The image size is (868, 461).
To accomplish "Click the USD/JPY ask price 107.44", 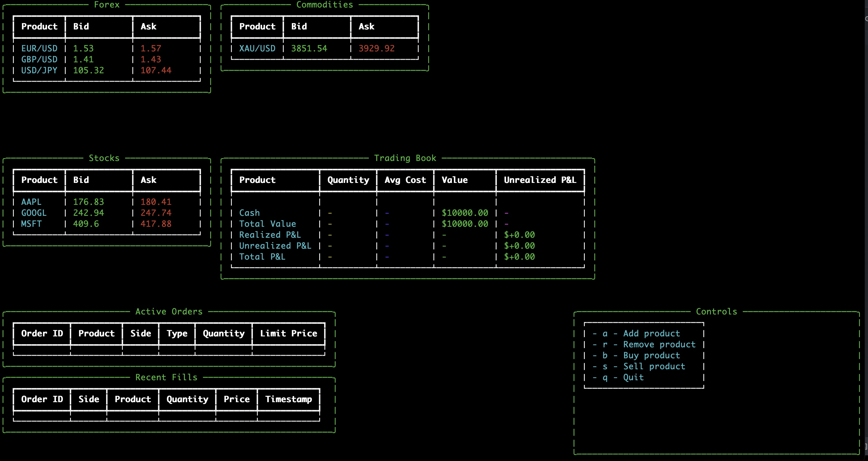I will [x=156, y=70].
